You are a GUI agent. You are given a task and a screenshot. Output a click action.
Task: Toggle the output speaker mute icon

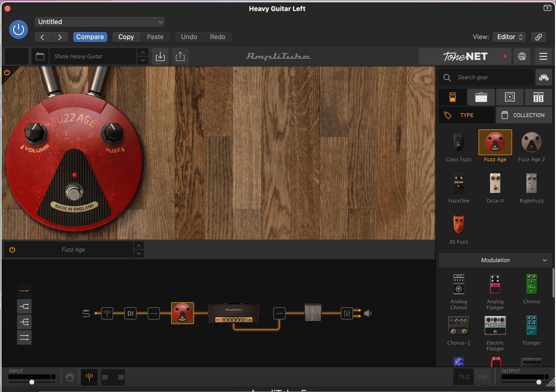click(368, 313)
